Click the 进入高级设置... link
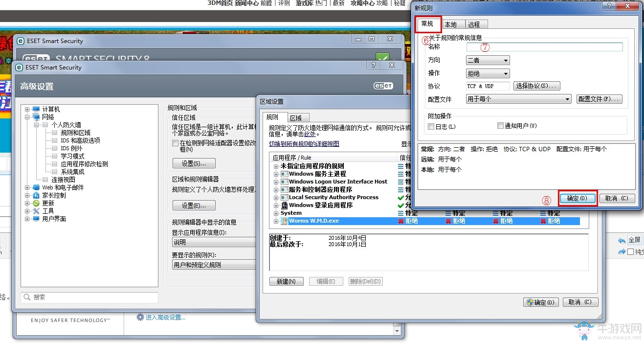 (x=165, y=317)
